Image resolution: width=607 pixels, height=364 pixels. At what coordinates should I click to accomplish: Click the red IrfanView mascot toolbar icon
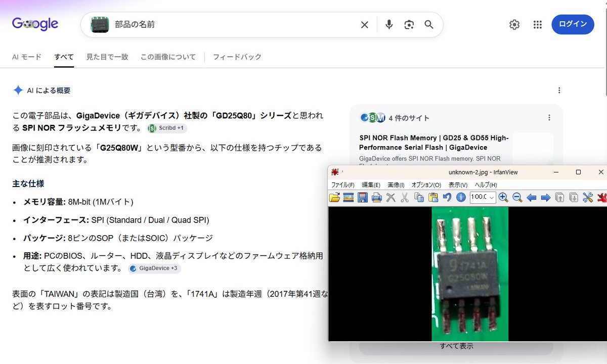click(601, 197)
